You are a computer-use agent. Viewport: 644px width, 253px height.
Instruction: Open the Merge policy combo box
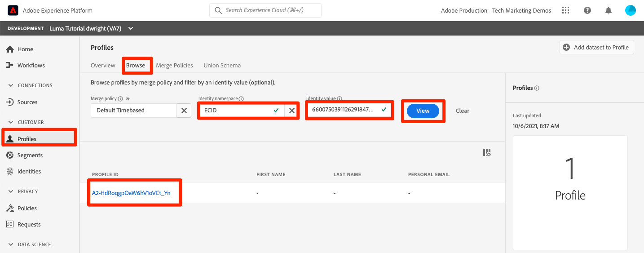(x=134, y=111)
